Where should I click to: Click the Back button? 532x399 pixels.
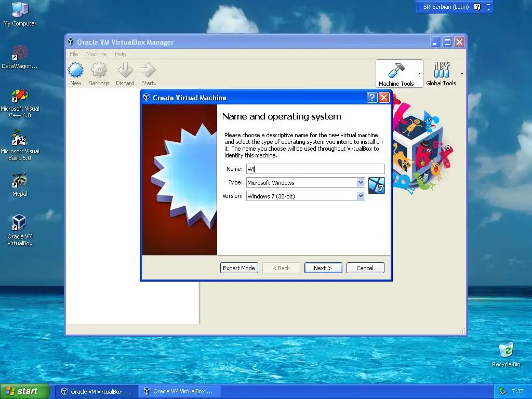pos(281,268)
